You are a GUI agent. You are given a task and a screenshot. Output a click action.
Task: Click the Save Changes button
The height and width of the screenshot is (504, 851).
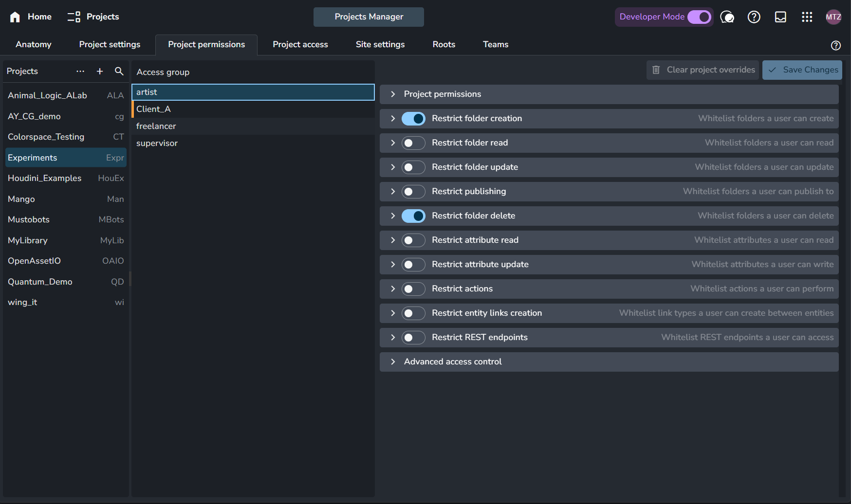pos(802,70)
